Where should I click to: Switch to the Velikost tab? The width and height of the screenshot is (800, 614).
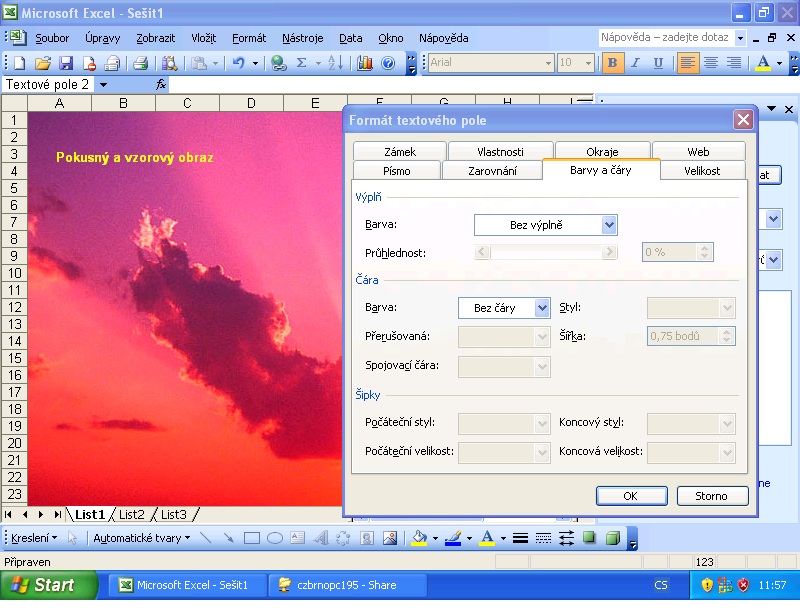click(x=702, y=171)
